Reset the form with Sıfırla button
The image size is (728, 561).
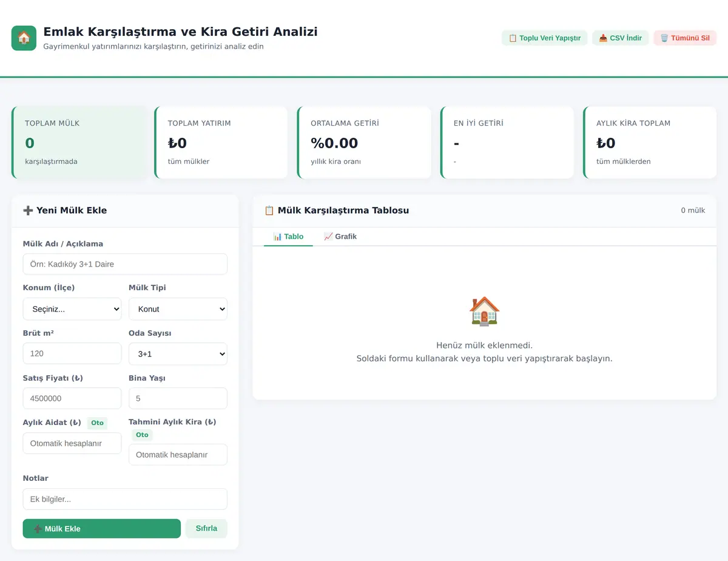pyautogui.click(x=206, y=528)
